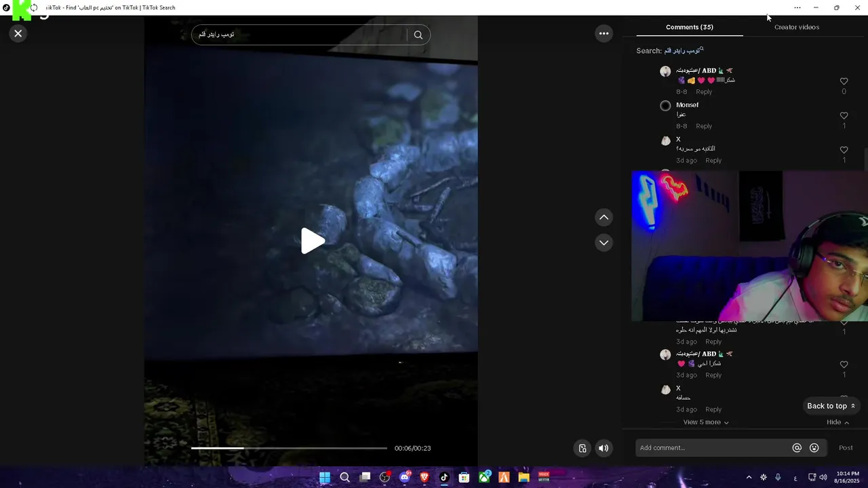Open Windows taskbar search
This screenshot has height=488, width=868.
pos(344,477)
